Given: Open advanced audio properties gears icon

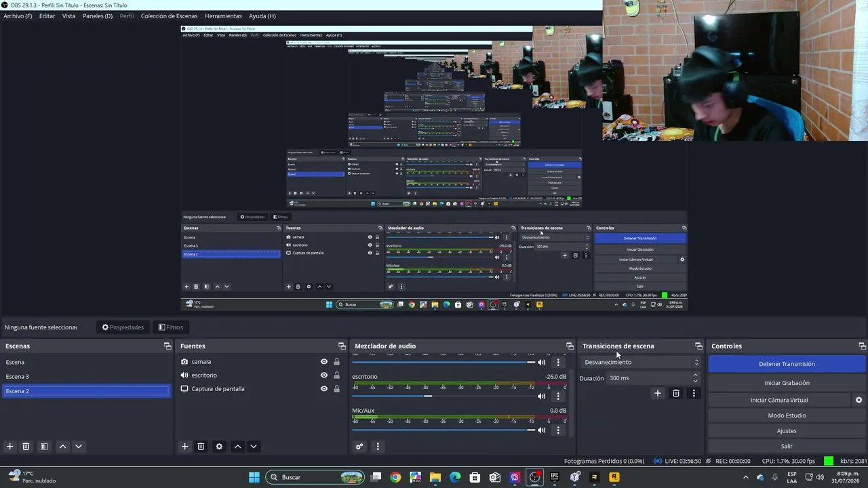Looking at the screenshot, I should tap(359, 447).
